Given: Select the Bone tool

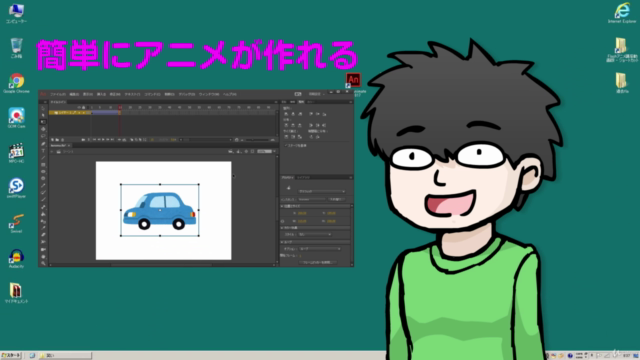Looking at the screenshot, I should [x=43, y=207].
